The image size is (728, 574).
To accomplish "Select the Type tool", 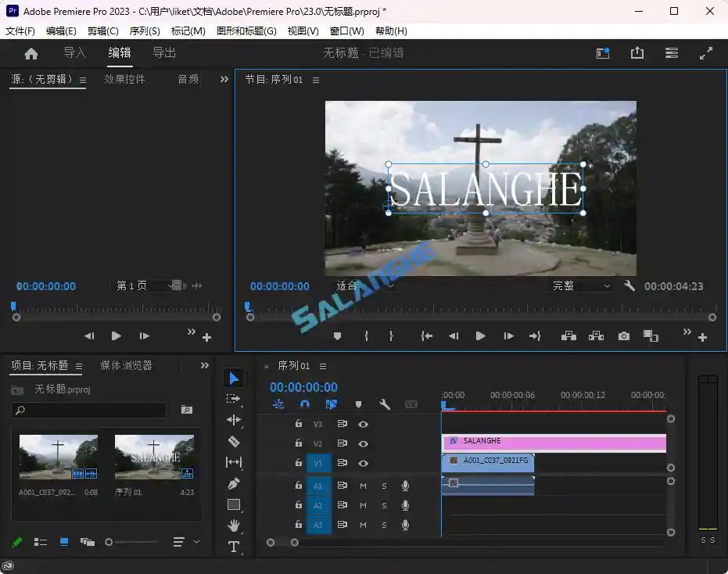I will (234, 547).
